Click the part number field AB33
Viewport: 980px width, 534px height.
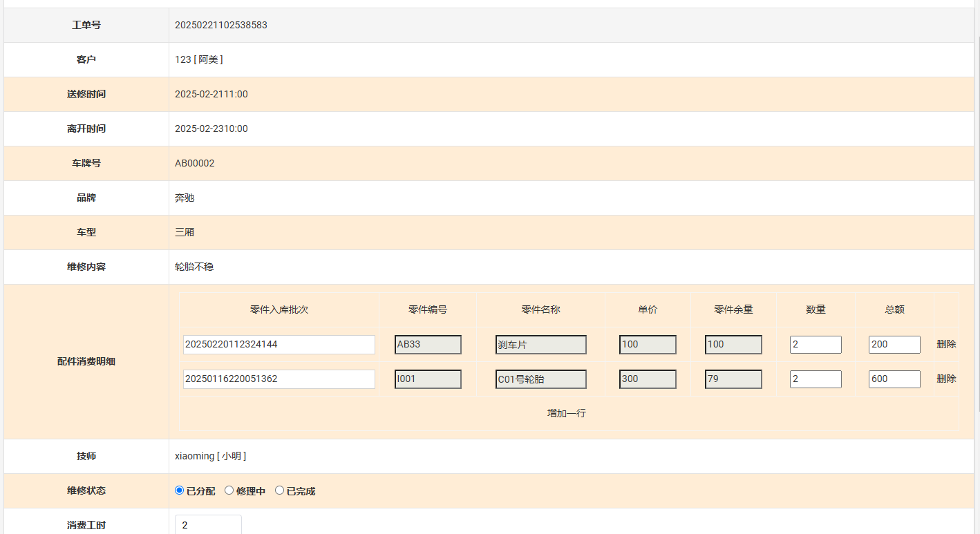(x=428, y=345)
